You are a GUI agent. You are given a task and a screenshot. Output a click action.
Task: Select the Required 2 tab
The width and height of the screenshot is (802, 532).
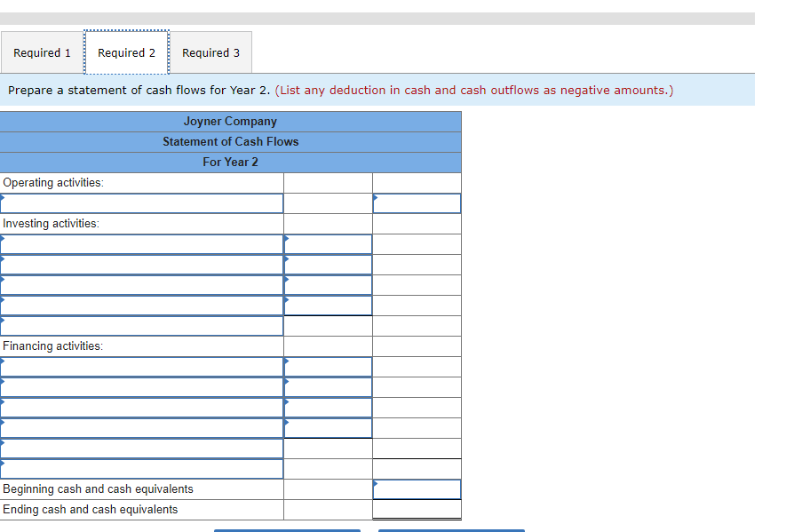click(126, 52)
